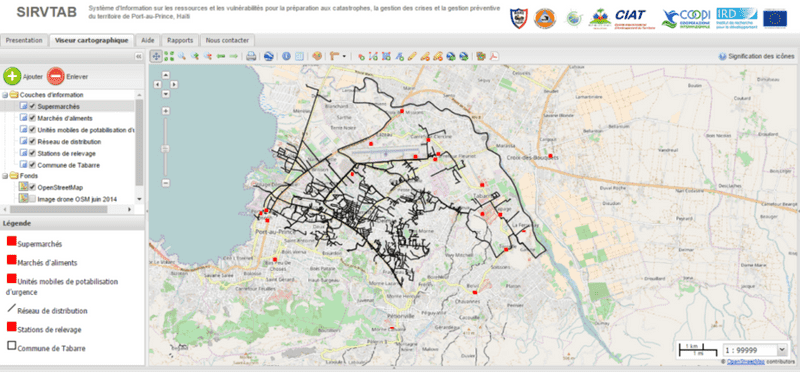800x372 pixels.
Task: Open Signification des icônes link
Action: pyautogui.click(x=761, y=57)
